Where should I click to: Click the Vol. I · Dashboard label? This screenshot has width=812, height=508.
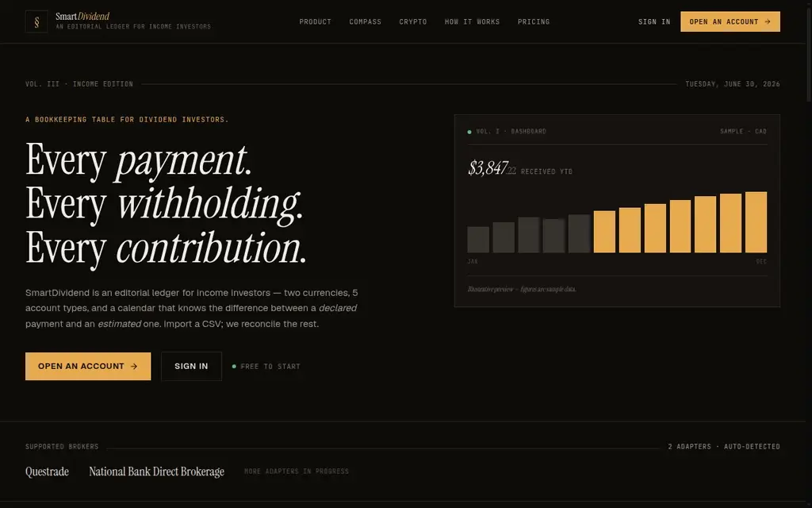[x=511, y=132]
